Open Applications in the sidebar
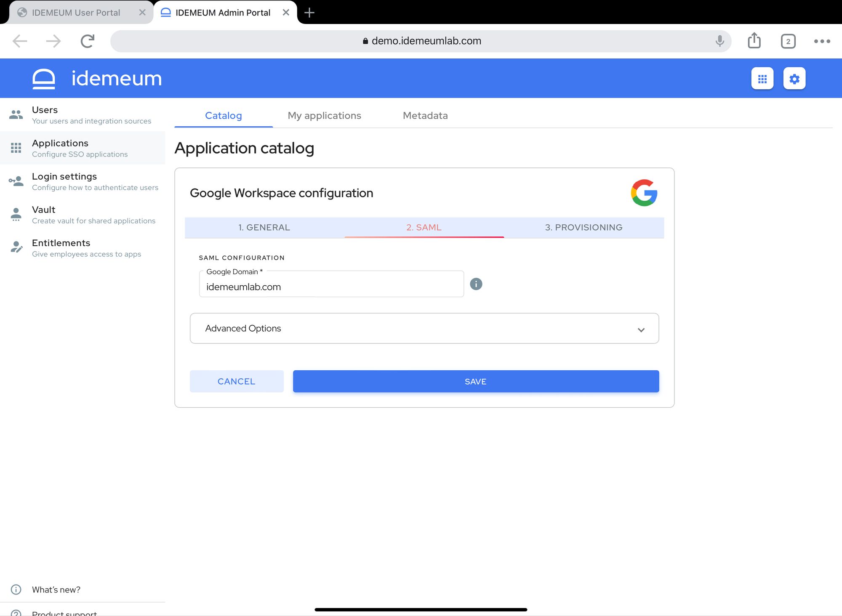 click(x=83, y=148)
